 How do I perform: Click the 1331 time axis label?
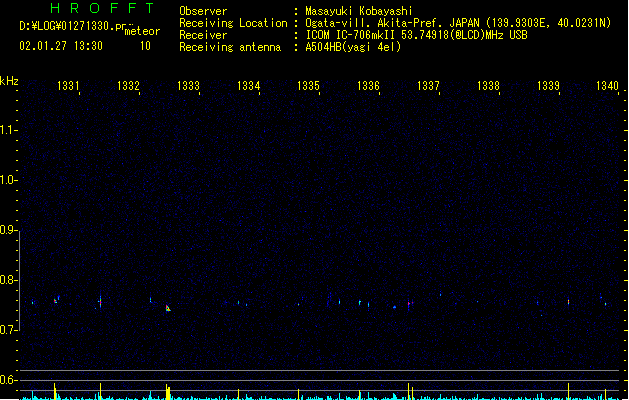68,85
